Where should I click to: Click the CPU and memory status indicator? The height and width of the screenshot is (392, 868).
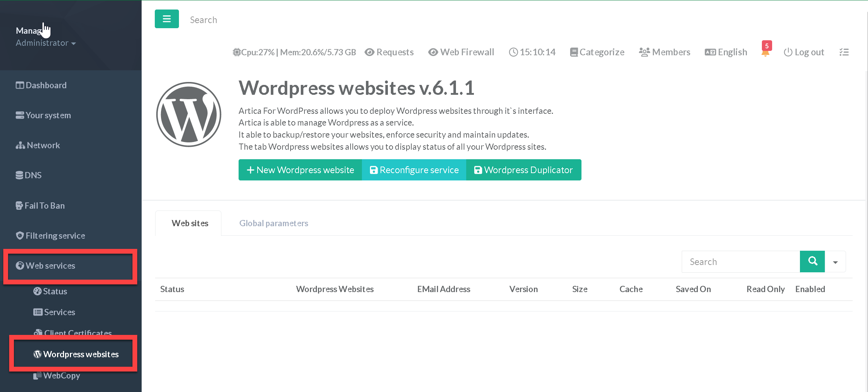294,52
